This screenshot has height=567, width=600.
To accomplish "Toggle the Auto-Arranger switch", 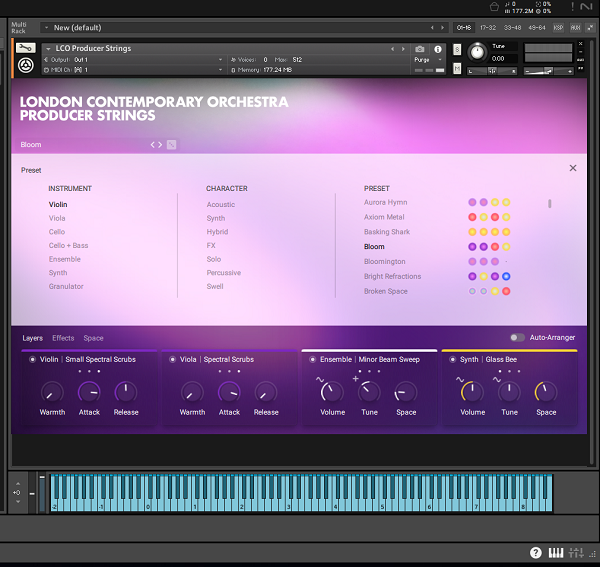I will click(517, 337).
